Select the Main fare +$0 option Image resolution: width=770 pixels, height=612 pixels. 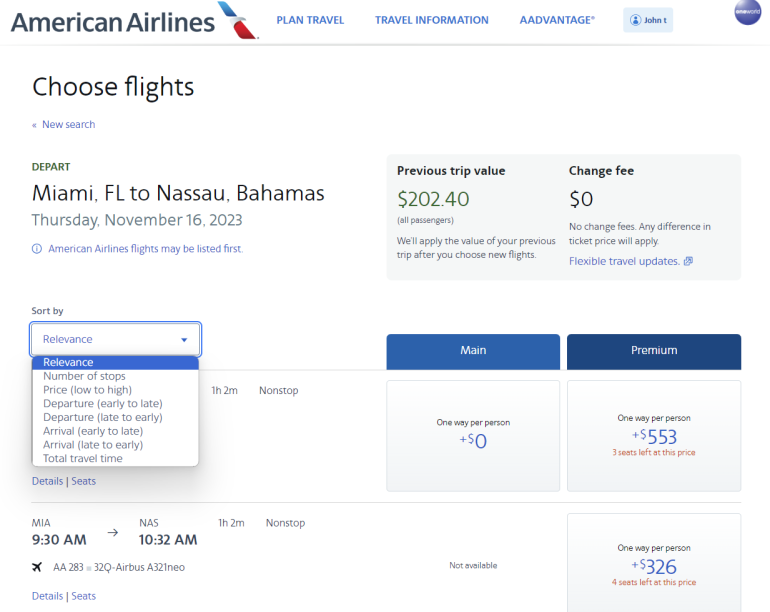point(473,435)
